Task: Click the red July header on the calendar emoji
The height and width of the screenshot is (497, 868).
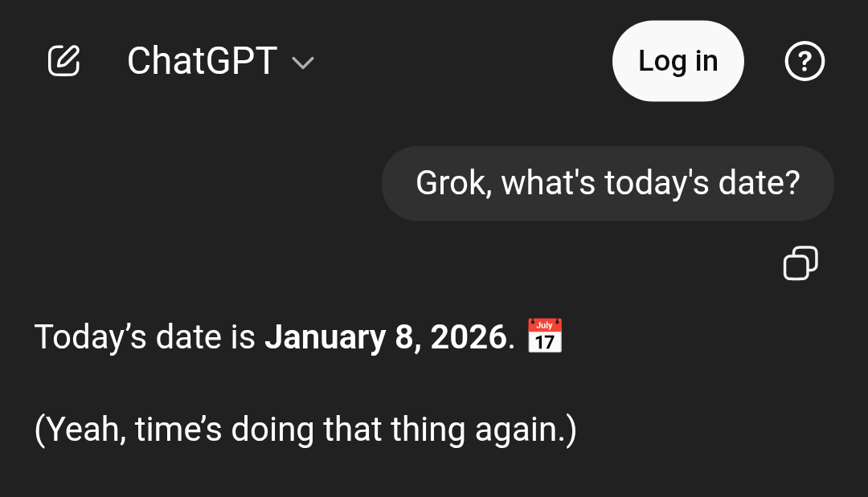Action: pos(545,325)
